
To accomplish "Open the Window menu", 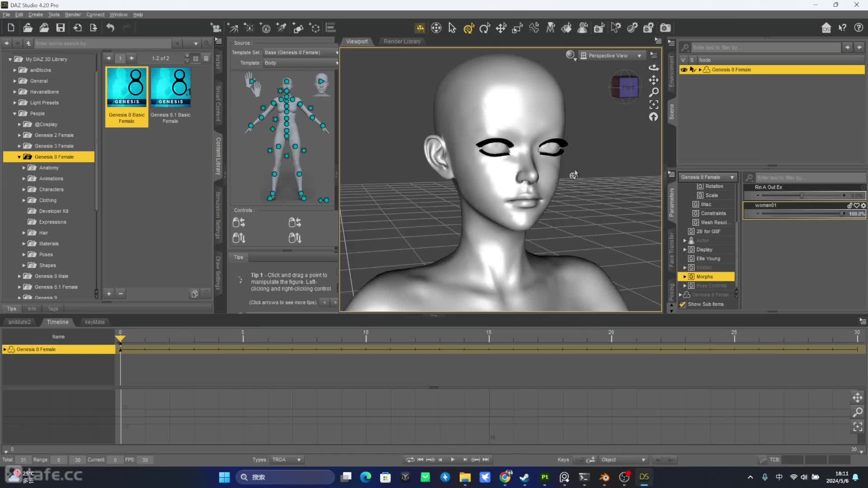I will 118,14.
